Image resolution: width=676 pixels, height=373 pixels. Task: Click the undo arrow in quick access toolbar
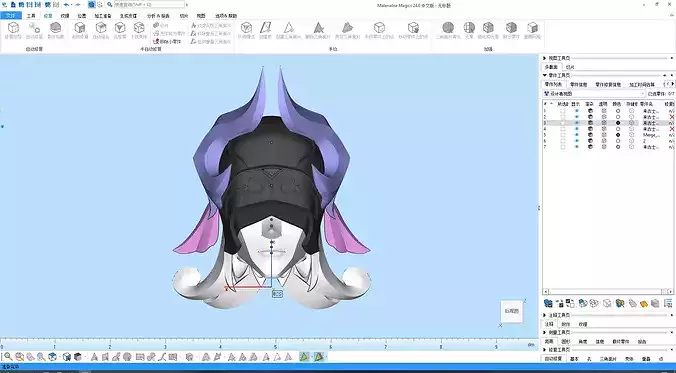click(x=67, y=5)
